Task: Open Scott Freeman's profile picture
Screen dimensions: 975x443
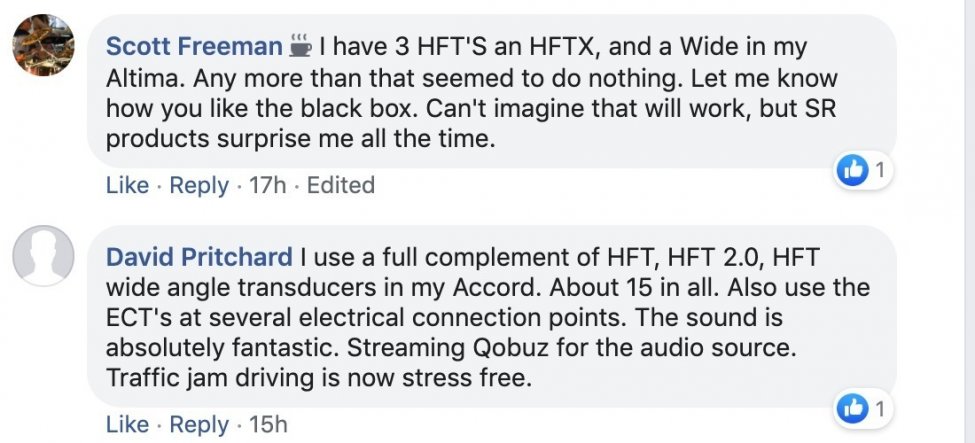Action: [x=43, y=47]
